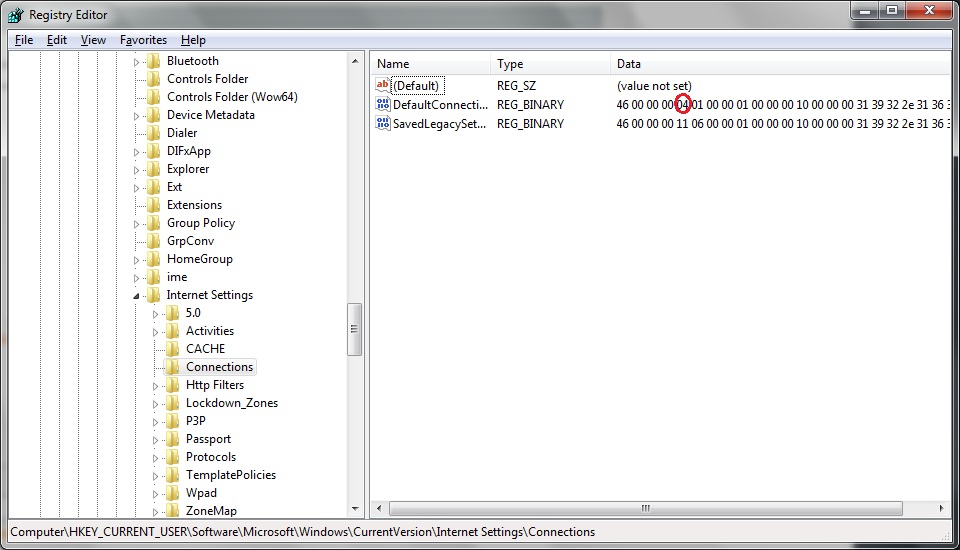Expand the Protocols key
This screenshot has width=960, height=550.
pos(156,458)
